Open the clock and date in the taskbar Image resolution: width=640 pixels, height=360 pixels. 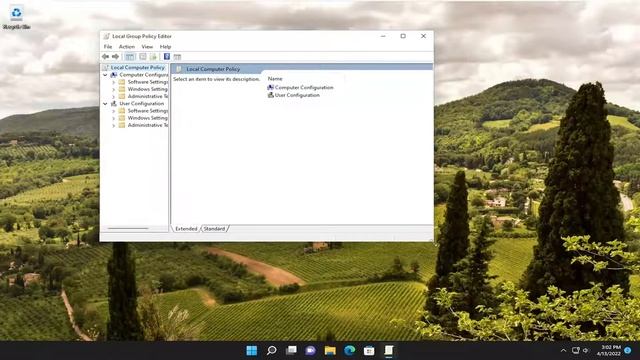click(x=609, y=350)
